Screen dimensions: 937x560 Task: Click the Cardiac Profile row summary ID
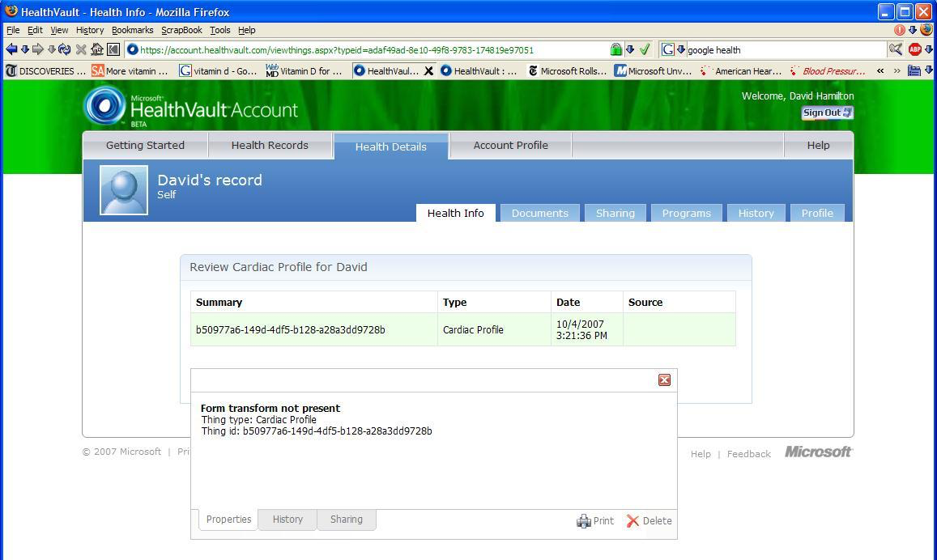(x=291, y=329)
